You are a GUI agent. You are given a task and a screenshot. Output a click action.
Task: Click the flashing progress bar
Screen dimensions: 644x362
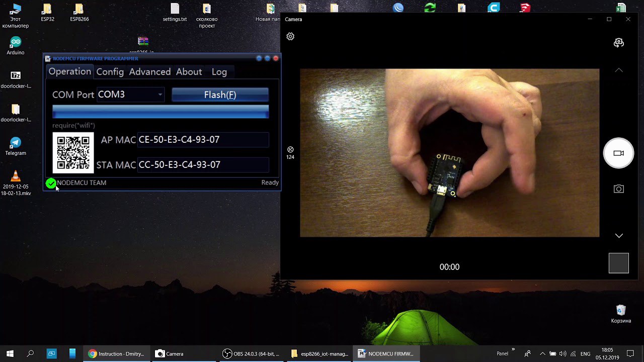pos(160,112)
